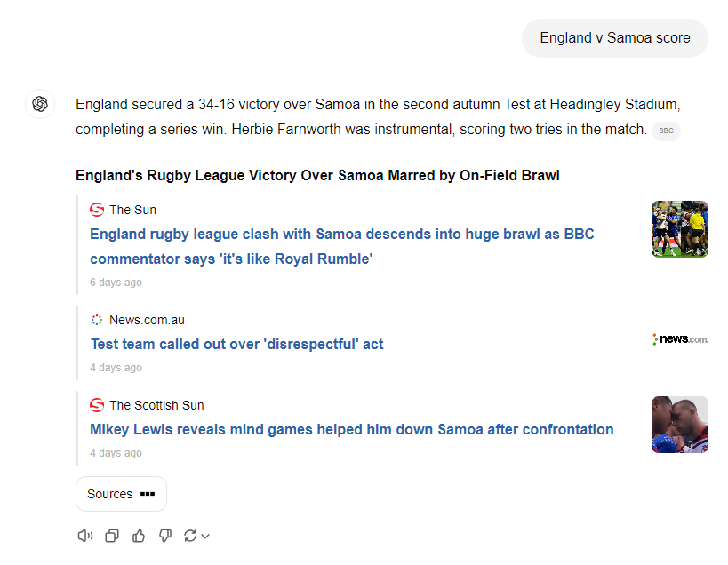Click the thumbs down icon
This screenshot has height=565, width=728.
coord(164,536)
